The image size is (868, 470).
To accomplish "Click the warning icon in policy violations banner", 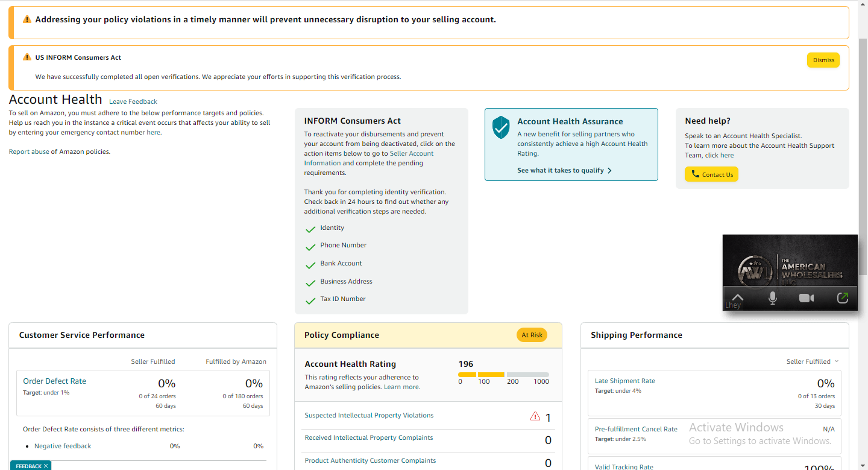I will pyautogui.click(x=27, y=19).
